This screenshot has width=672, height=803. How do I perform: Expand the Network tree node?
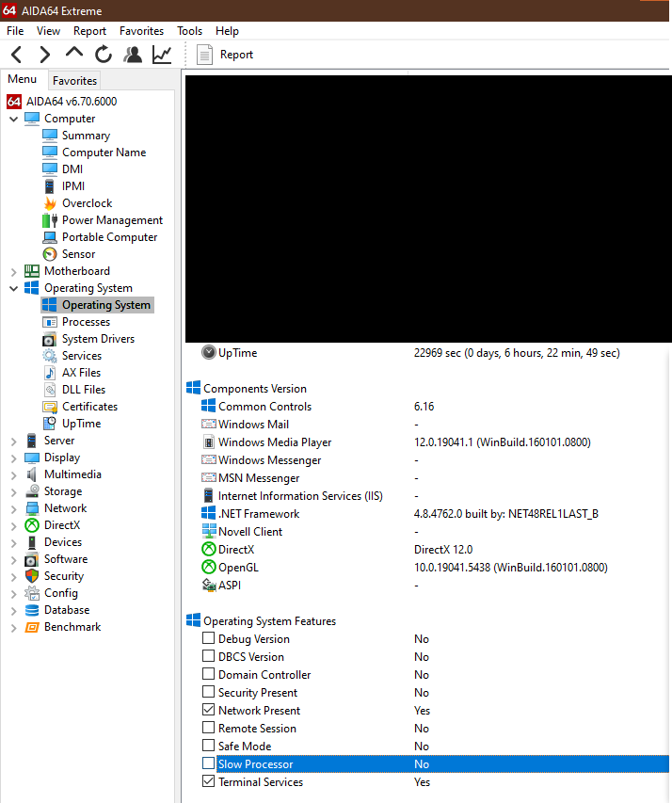point(14,508)
